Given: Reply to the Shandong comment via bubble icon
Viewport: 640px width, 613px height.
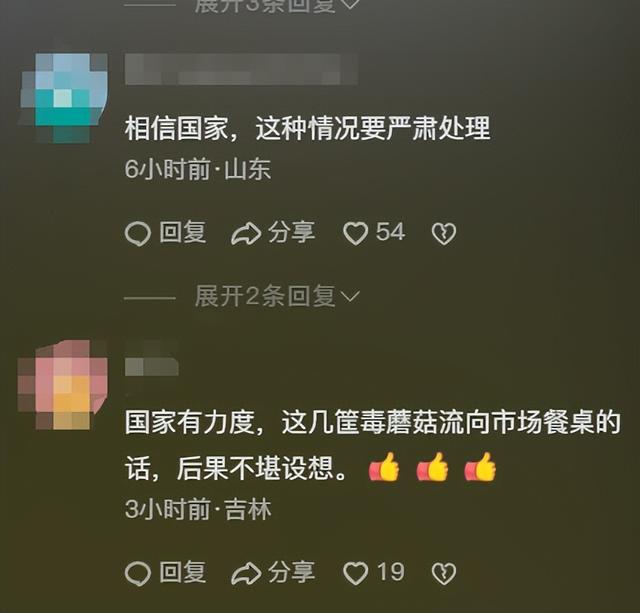Looking at the screenshot, I should pyautogui.click(x=138, y=234).
